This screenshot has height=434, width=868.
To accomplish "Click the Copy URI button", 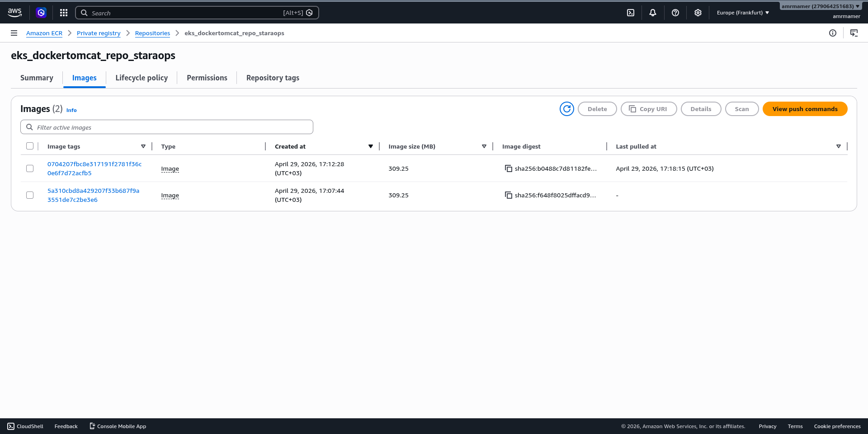I will pyautogui.click(x=649, y=109).
